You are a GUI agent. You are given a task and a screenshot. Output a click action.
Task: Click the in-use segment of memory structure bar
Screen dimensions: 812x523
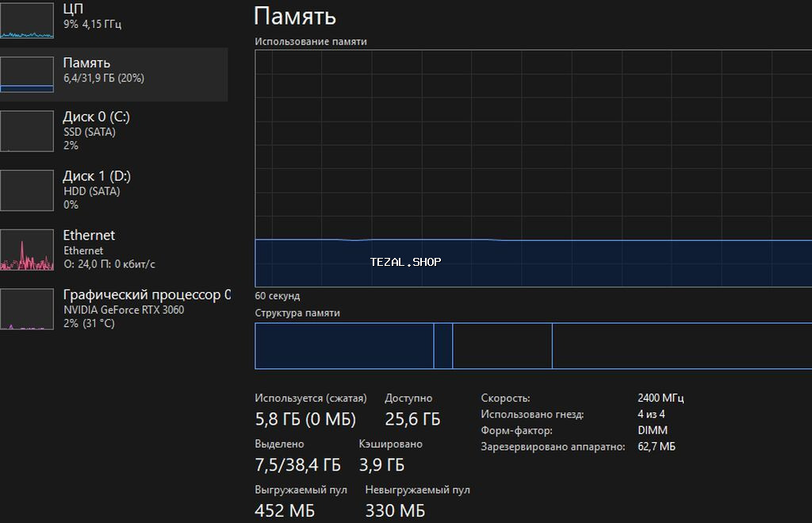[x=344, y=346]
